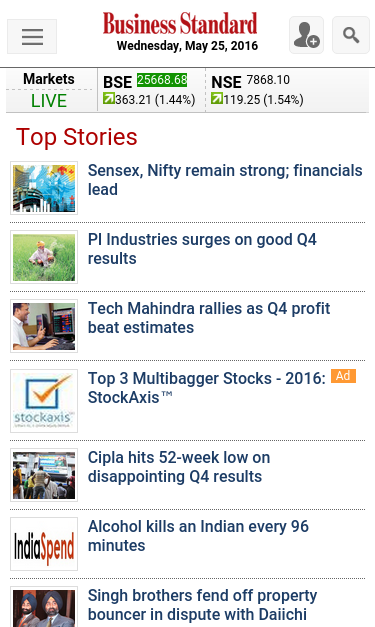Open the Markets LIVE section
Viewport: 375px width, 627px height.
[x=49, y=90]
